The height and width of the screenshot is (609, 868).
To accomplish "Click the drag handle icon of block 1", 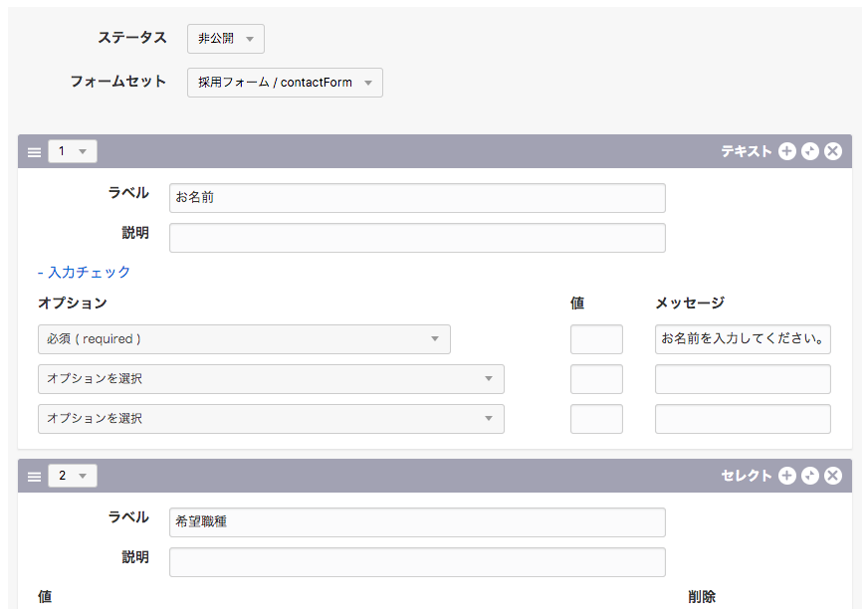I will (x=34, y=152).
